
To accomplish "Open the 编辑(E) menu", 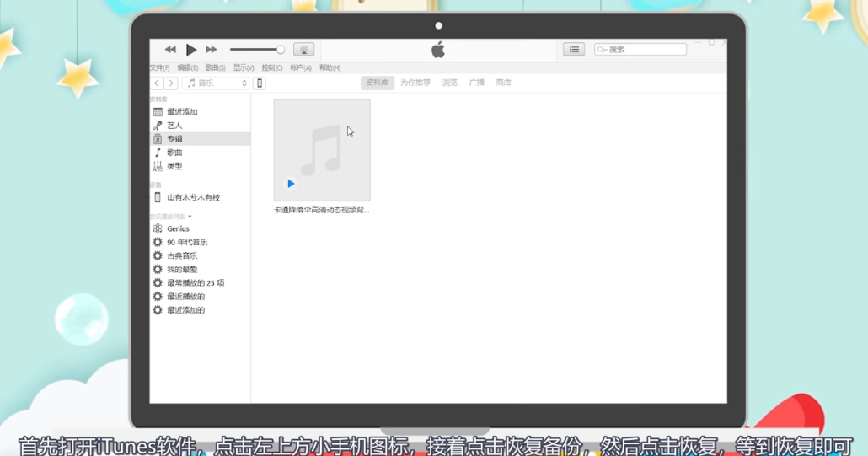I will [x=188, y=67].
